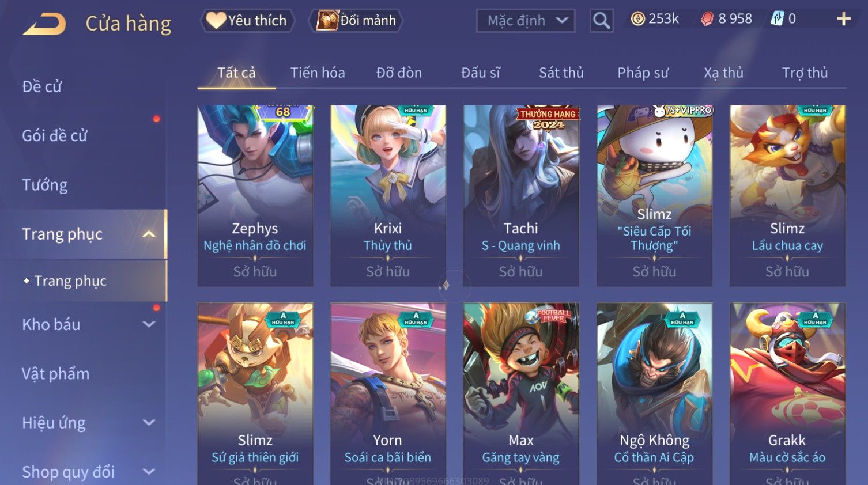Open Gói đề cử in sidebar
Viewport: 868px width, 485px height.
(x=55, y=135)
